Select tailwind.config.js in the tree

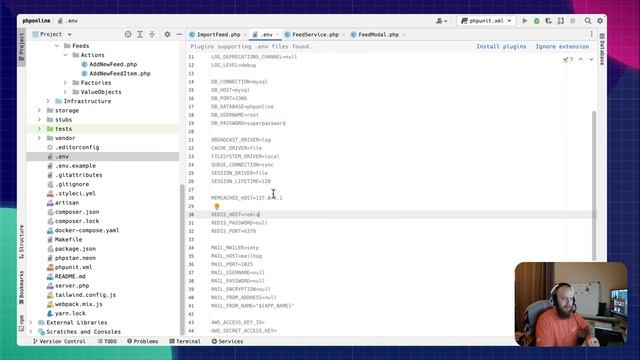pyautogui.click(x=85, y=295)
